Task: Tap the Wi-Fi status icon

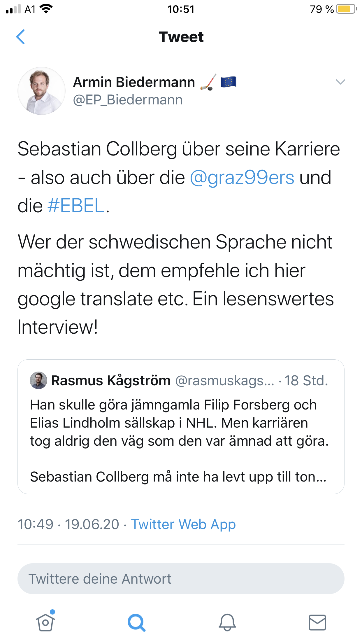Action: [x=46, y=9]
